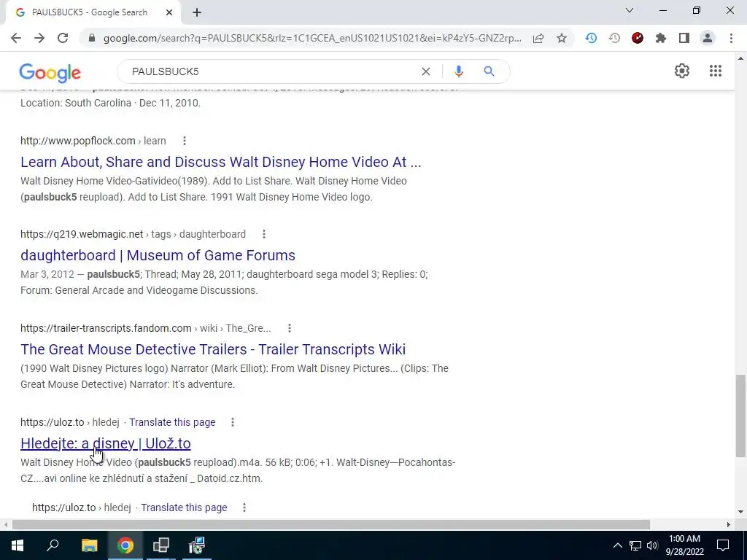The height and width of the screenshot is (560, 747).
Task: Go forward to the next page
Action: pos(39,38)
